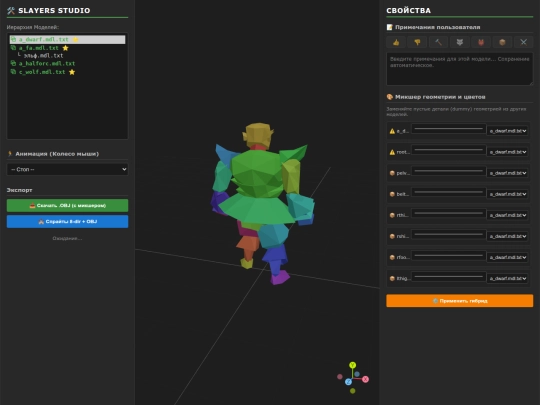This screenshot has width=540, height=405.
Task: Click the Z axis ball on the view gizmo
Action: point(348,382)
